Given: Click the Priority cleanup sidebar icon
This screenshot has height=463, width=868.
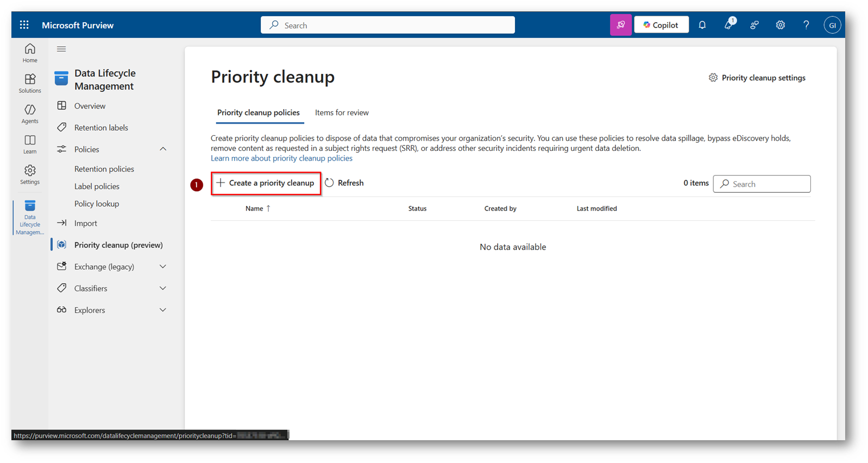Looking at the screenshot, I should [x=62, y=244].
